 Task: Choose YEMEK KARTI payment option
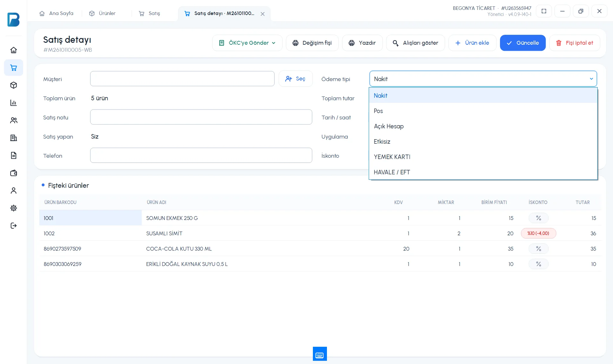point(483,157)
